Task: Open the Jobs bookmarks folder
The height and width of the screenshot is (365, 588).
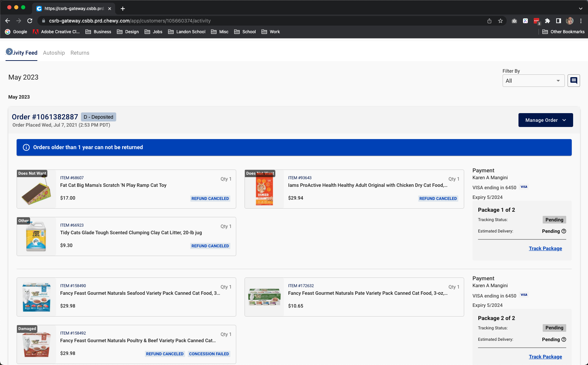Action: tap(153, 31)
